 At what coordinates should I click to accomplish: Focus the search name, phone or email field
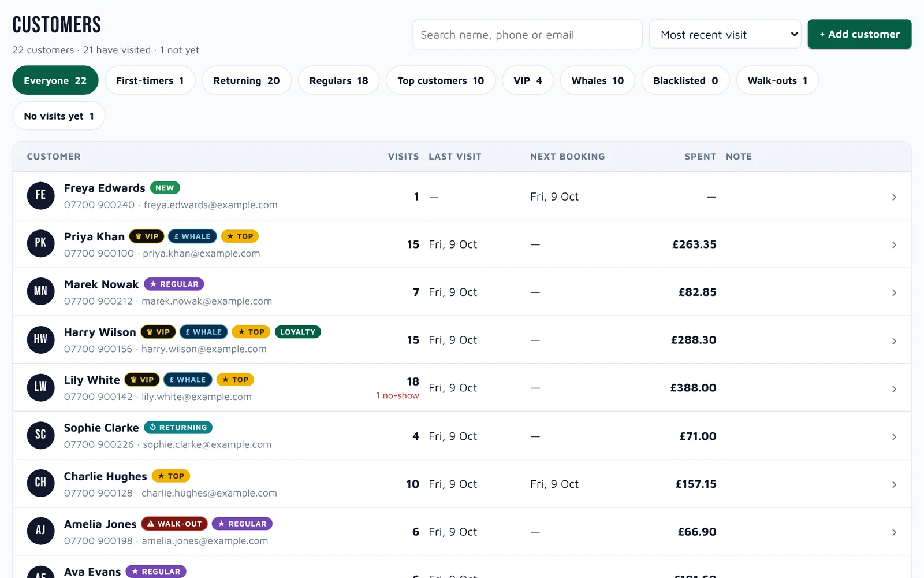point(527,35)
